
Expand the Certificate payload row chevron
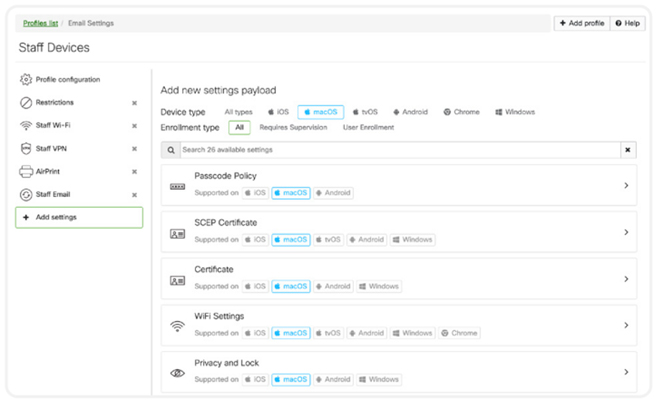click(x=626, y=279)
